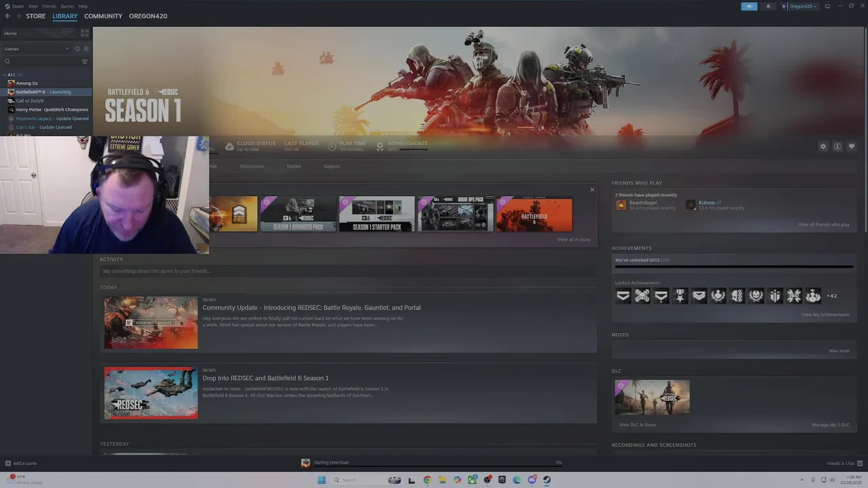Click the first locked achievement badge
The image size is (868, 488).
tap(623, 296)
